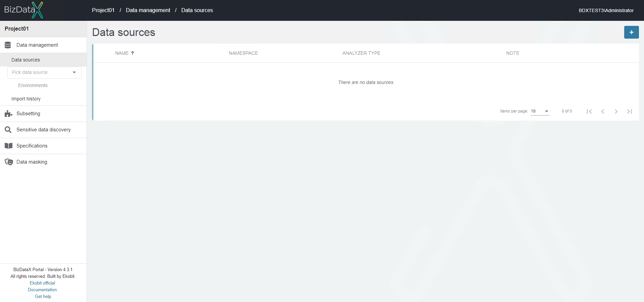Sort by the ANALYZER TYPE column header
This screenshot has height=302, width=644.
(x=361, y=53)
